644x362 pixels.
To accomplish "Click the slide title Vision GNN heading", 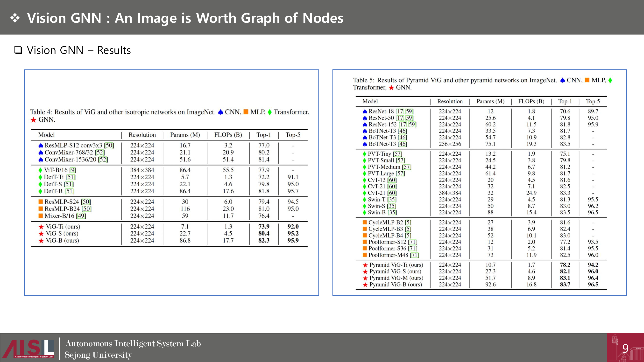I will [185, 18].
